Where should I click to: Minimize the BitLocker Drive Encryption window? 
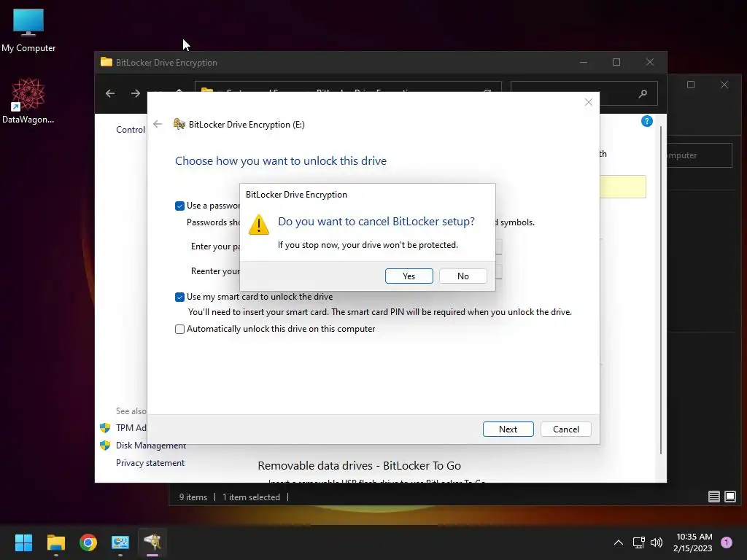[x=584, y=63]
